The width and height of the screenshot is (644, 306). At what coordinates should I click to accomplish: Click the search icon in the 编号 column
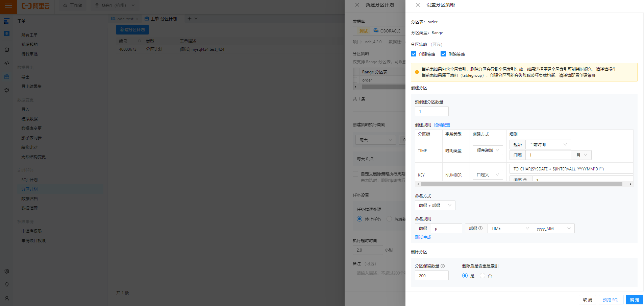click(x=139, y=41)
